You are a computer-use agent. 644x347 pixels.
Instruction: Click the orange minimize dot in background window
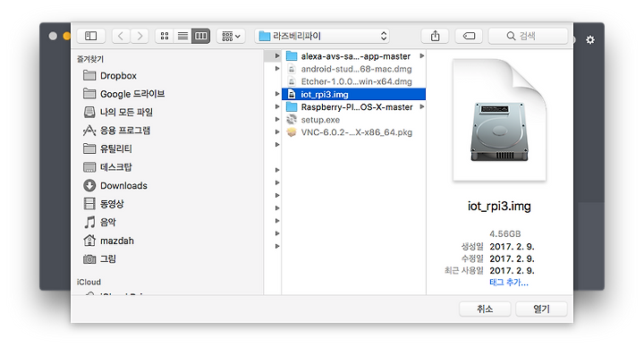click(67, 36)
